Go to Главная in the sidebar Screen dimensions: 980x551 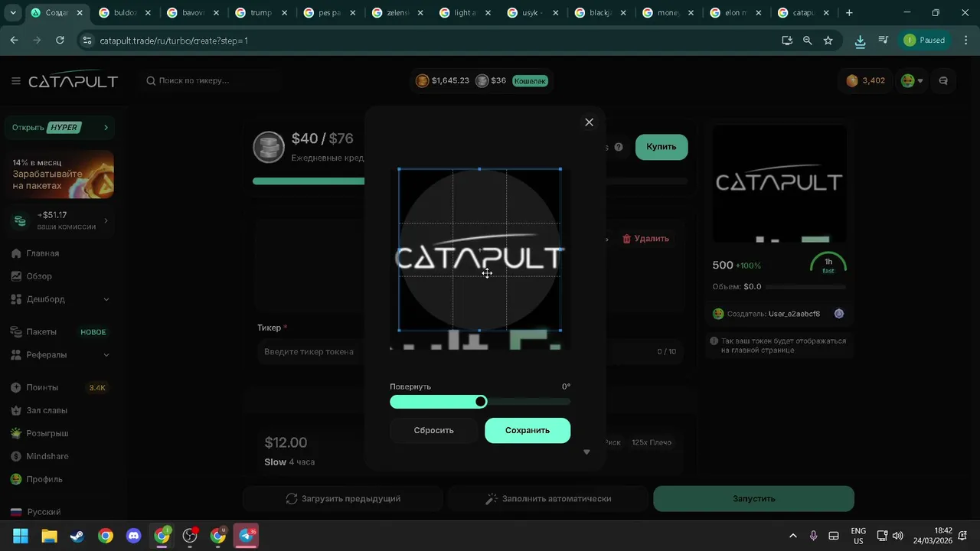43,253
